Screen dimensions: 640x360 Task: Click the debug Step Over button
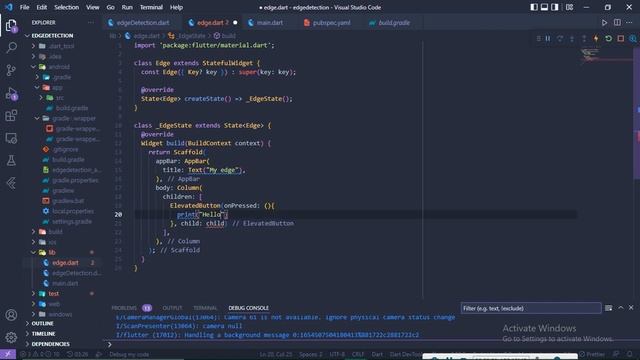(x=560, y=38)
